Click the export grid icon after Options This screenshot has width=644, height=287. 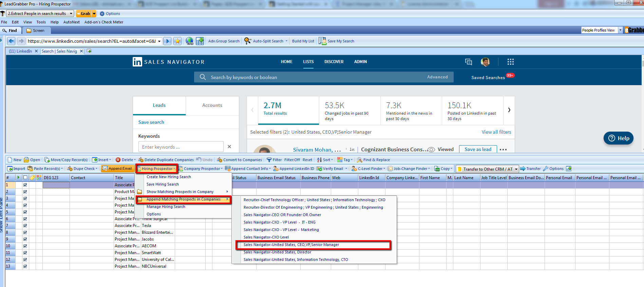[x=569, y=169]
